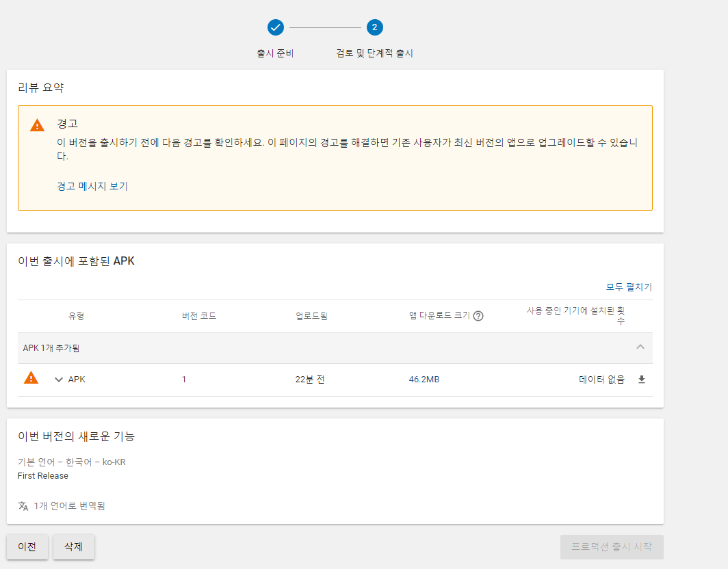Click the 사용 중인 기기에 설치된 횟수 header
The width and height of the screenshot is (728, 569).
[575, 315]
